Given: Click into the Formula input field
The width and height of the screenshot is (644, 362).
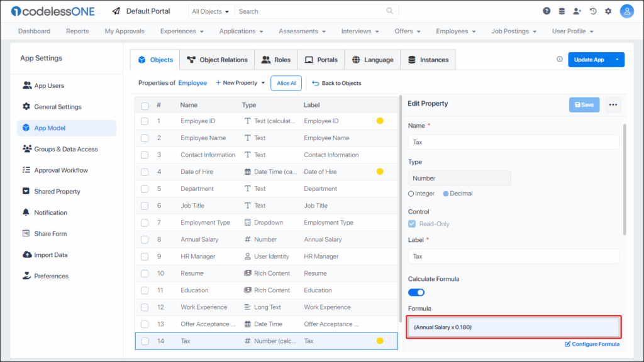Looking at the screenshot, I should point(513,327).
